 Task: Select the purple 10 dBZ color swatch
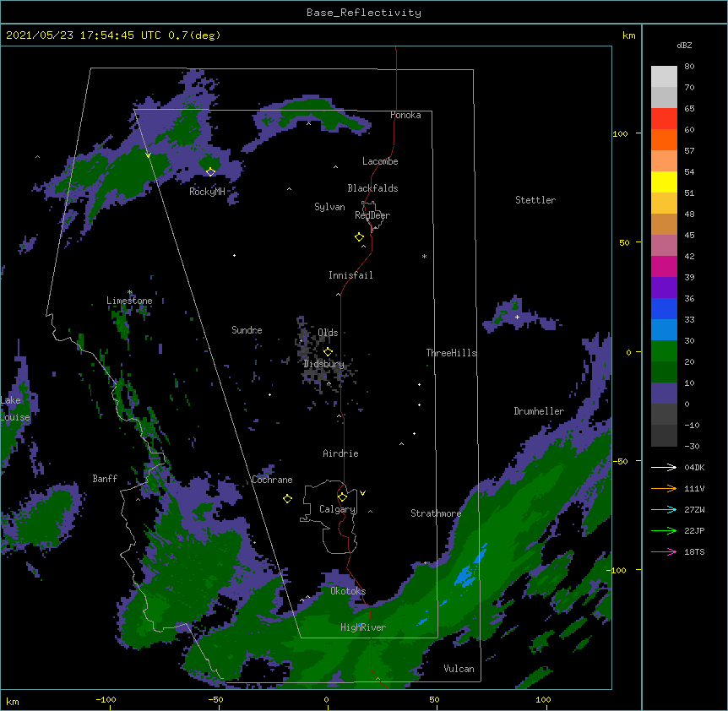tap(664, 393)
